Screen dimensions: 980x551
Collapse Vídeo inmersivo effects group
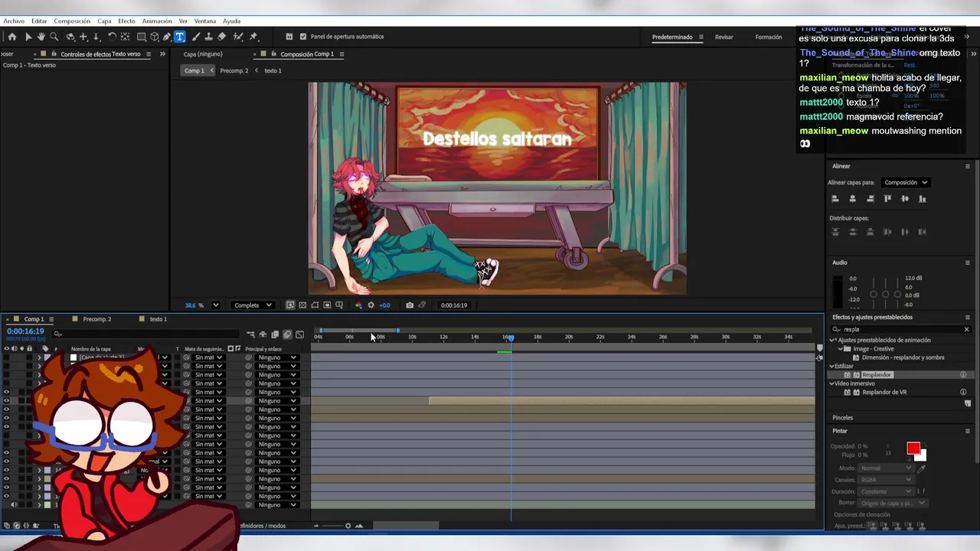pos(833,383)
